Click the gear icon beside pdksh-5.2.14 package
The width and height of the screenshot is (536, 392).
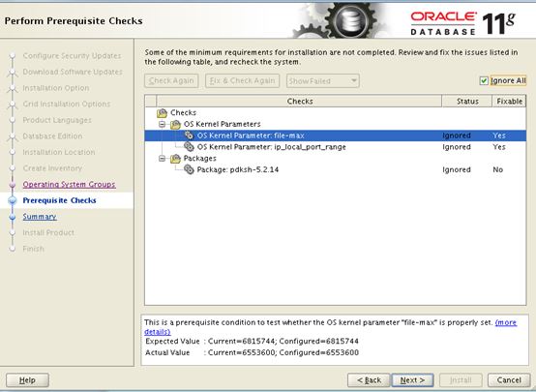coord(189,169)
